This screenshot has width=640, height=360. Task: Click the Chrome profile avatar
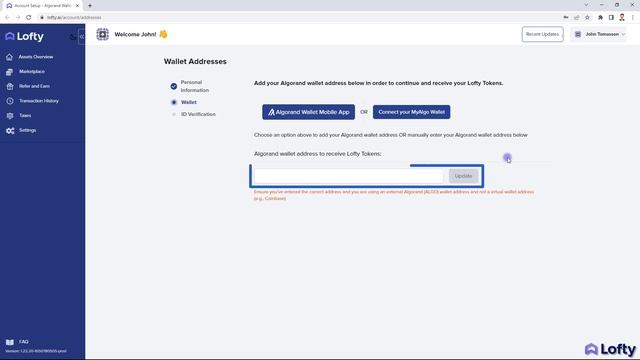click(622, 18)
